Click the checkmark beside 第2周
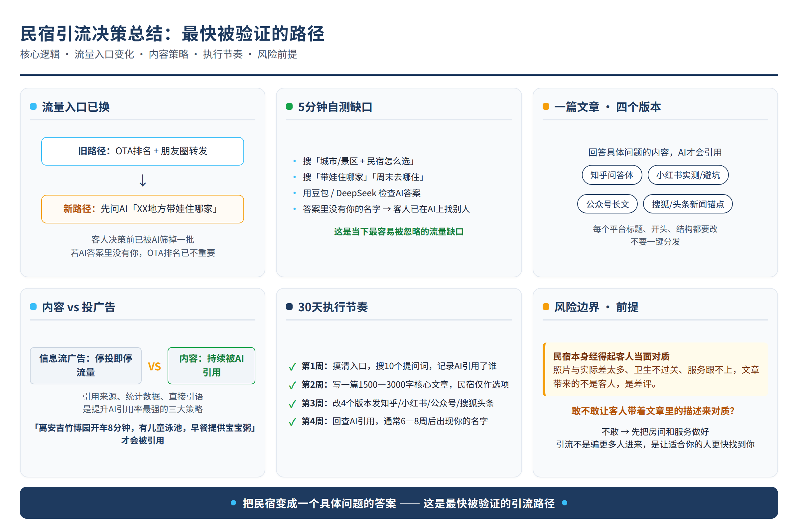This screenshot has width=798, height=532. [292, 385]
